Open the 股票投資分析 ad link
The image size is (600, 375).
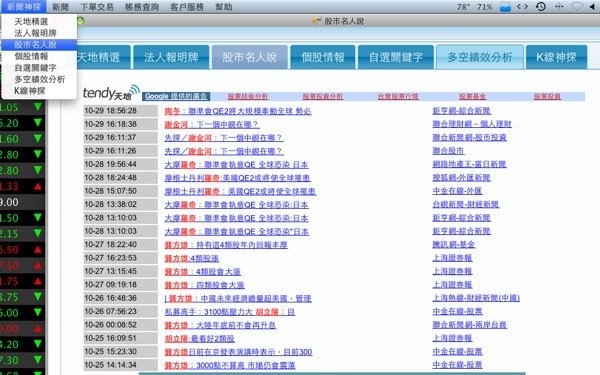[x=323, y=96]
